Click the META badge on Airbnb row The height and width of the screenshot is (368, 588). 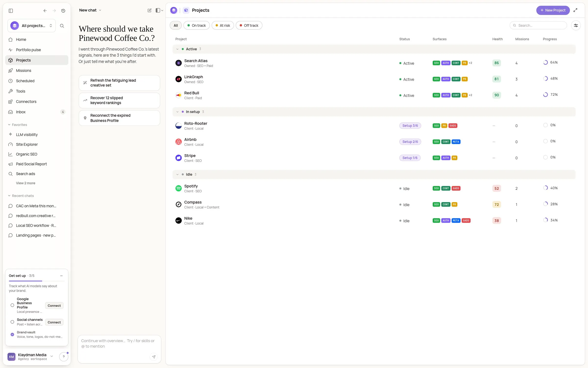click(456, 142)
